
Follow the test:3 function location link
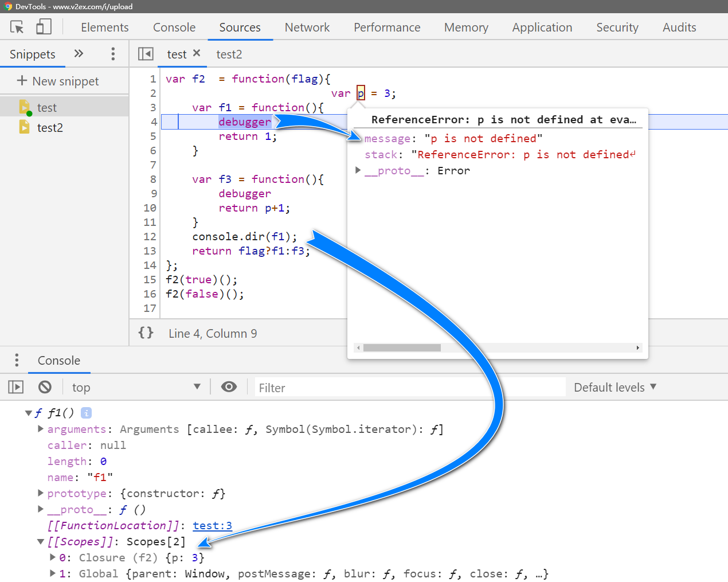[212, 526]
